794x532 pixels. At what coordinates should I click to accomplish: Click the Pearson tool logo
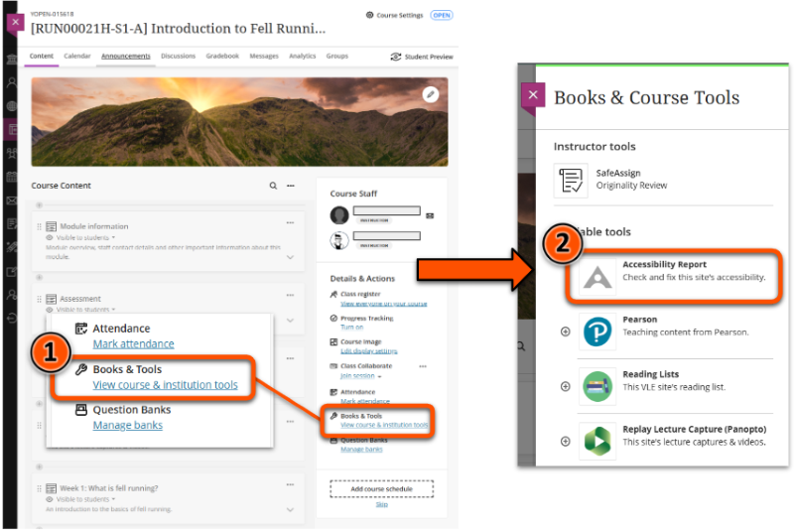click(x=597, y=332)
